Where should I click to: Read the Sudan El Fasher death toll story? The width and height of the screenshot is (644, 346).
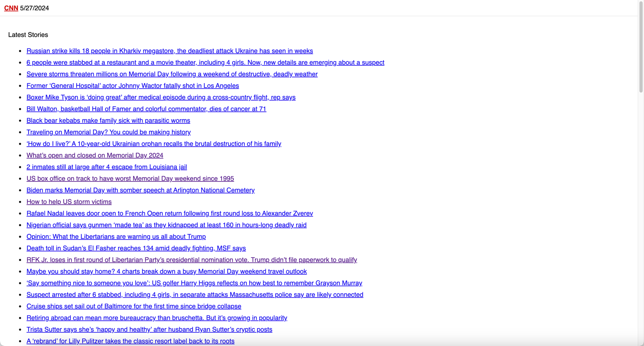click(x=136, y=248)
